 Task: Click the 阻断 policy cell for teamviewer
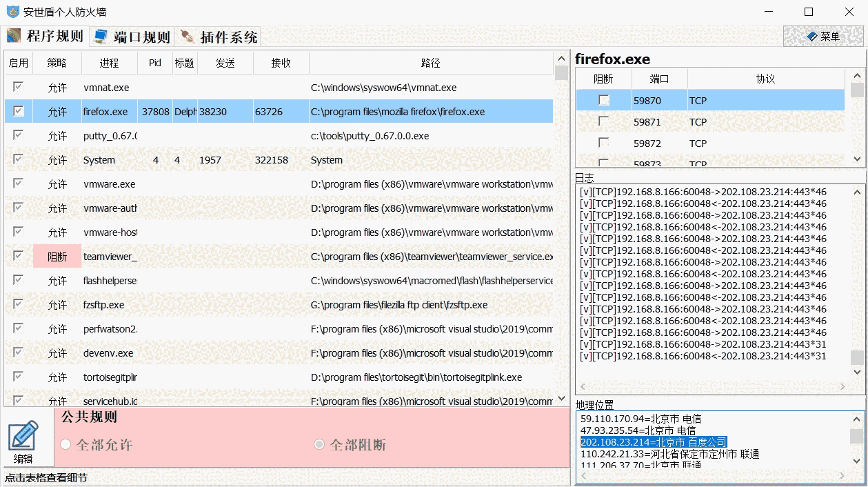point(57,257)
